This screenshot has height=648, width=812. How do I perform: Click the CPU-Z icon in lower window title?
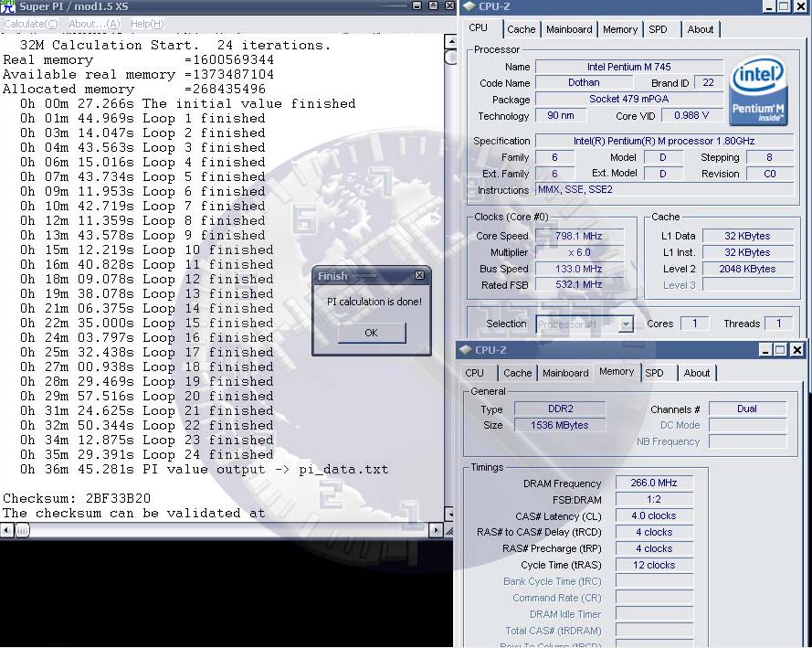[x=465, y=350]
